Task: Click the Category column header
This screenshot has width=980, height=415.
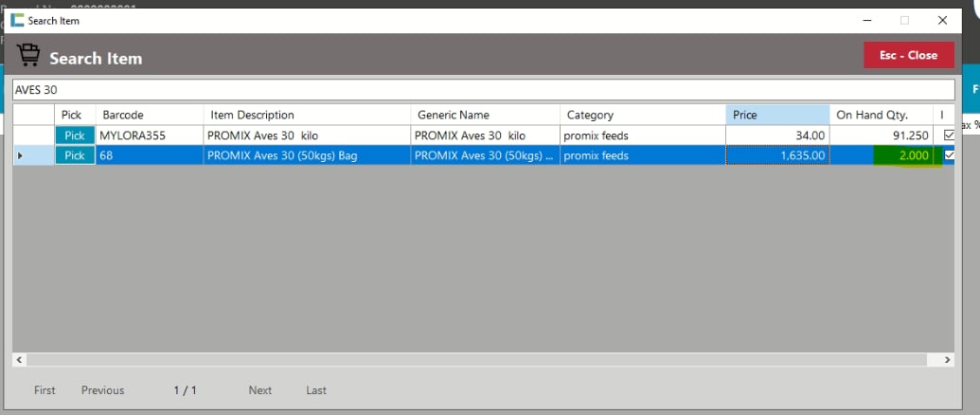Action: (642, 115)
